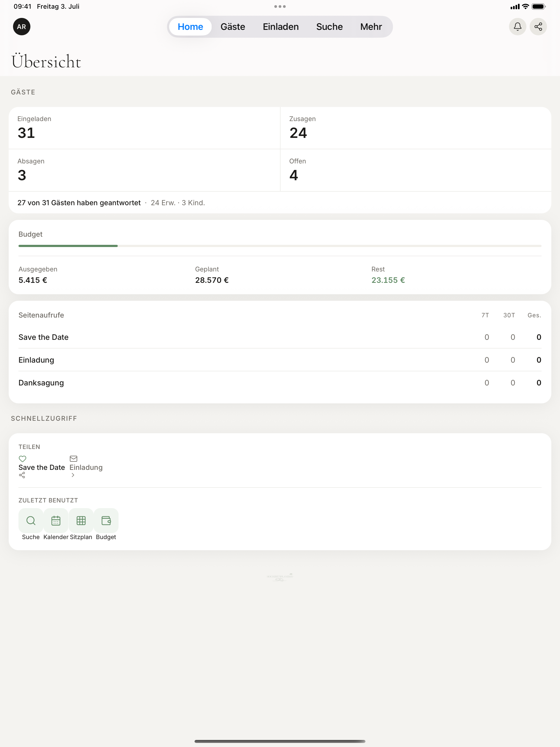Image resolution: width=560 pixels, height=747 pixels.
Task: Tap the Geplant 28.570 € value
Action: coord(212,280)
